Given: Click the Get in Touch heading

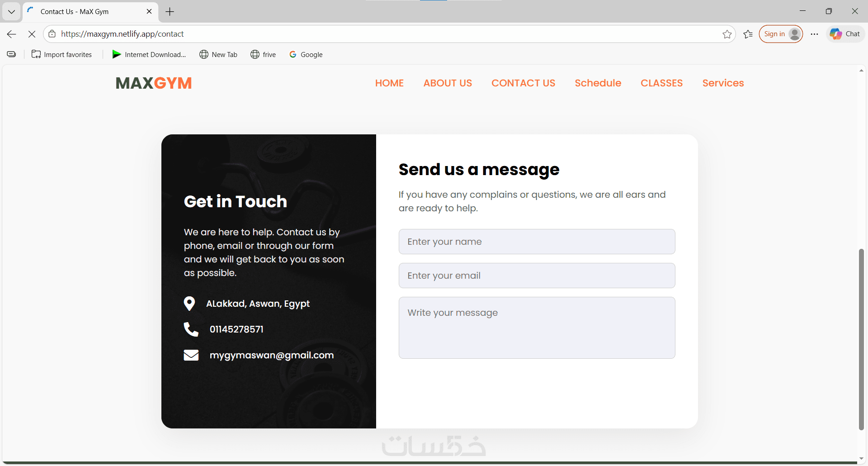Looking at the screenshot, I should pos(236,201).
